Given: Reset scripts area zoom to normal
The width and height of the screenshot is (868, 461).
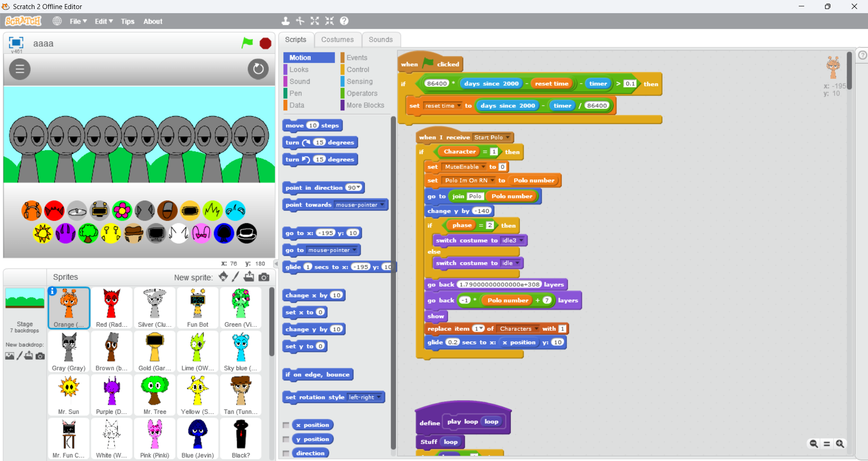Looking at the screenshot, I should click(827, 444).
